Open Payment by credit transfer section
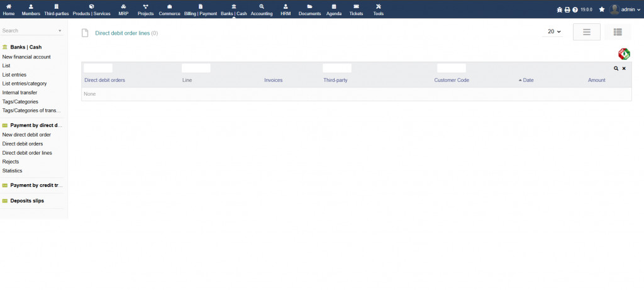 pos(36,185)
